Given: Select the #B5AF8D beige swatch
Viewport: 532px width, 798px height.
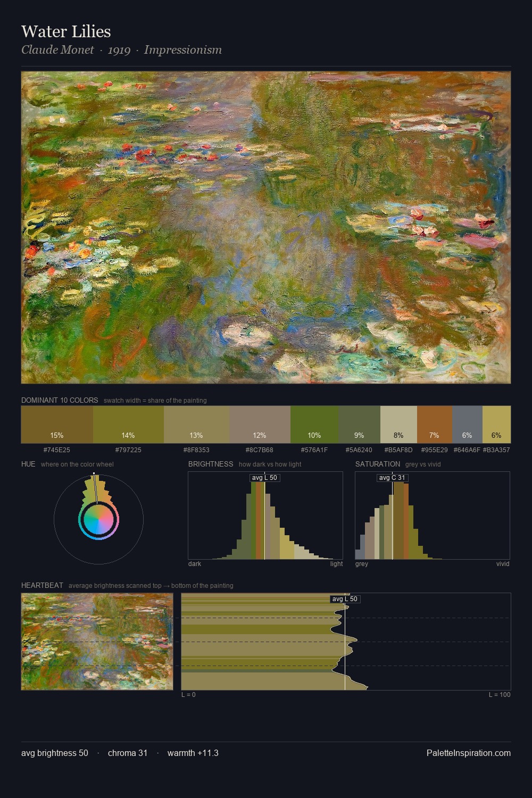Looking at the screenshot, I should point(398,425).
